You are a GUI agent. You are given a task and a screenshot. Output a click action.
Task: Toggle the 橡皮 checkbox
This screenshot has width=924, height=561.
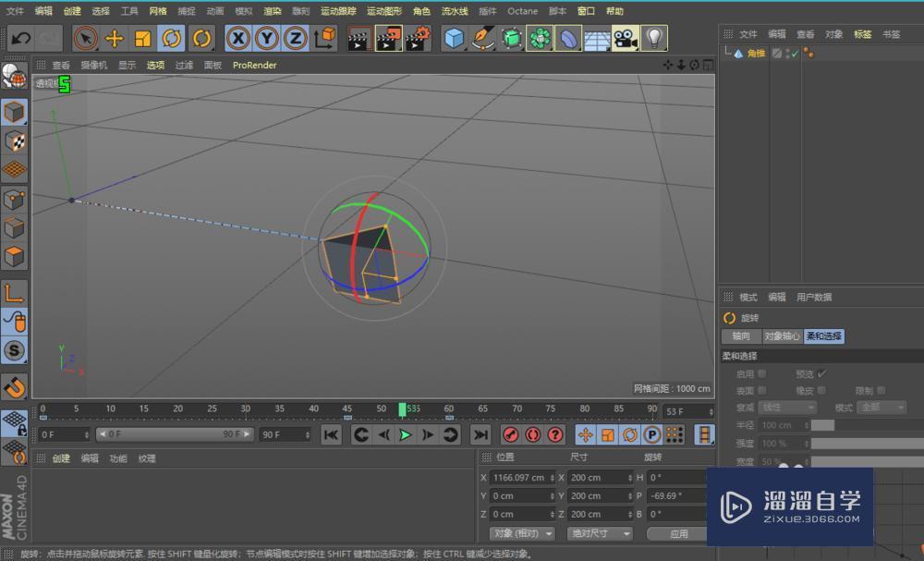pyautogui.click(x=821, y=390)
